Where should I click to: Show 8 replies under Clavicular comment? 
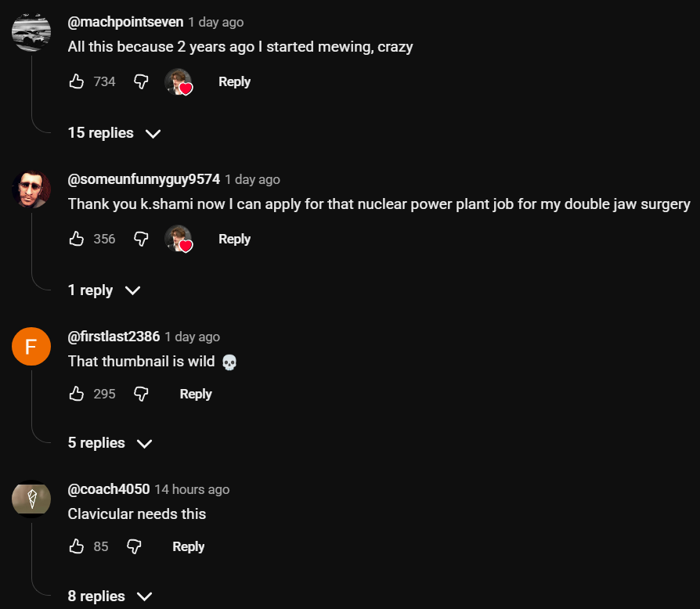[x=109, y=596]
